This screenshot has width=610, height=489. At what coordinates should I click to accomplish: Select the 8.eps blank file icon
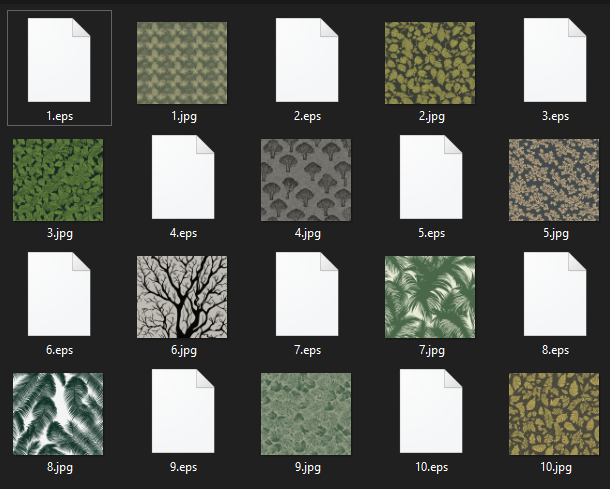pos(555,294)
